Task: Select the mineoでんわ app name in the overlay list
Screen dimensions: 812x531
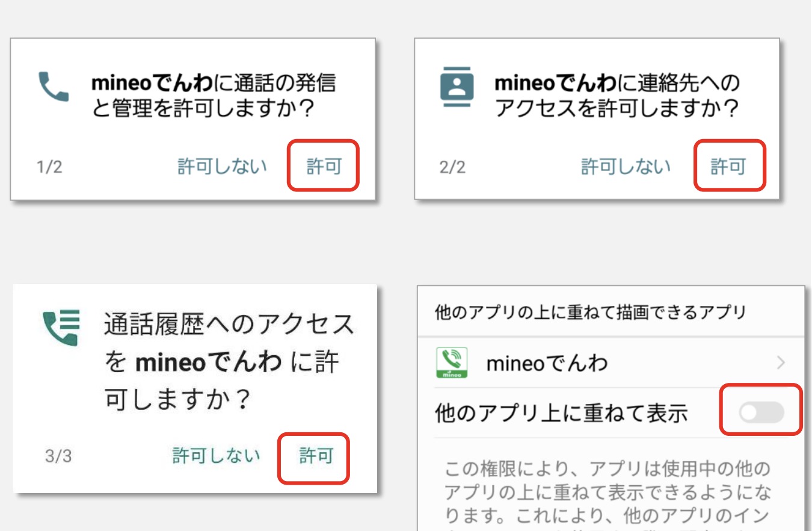Action: click(547, 363)
